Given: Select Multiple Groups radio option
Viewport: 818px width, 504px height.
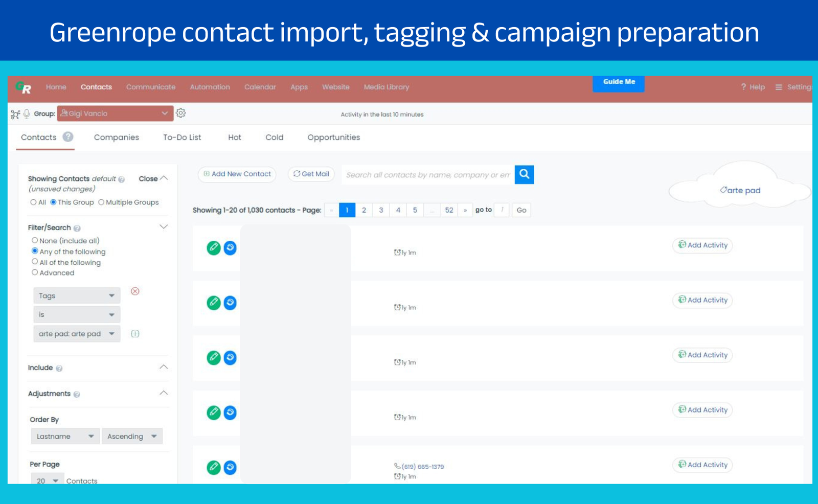Looking at the screenshot, I should tap(101, 202).
